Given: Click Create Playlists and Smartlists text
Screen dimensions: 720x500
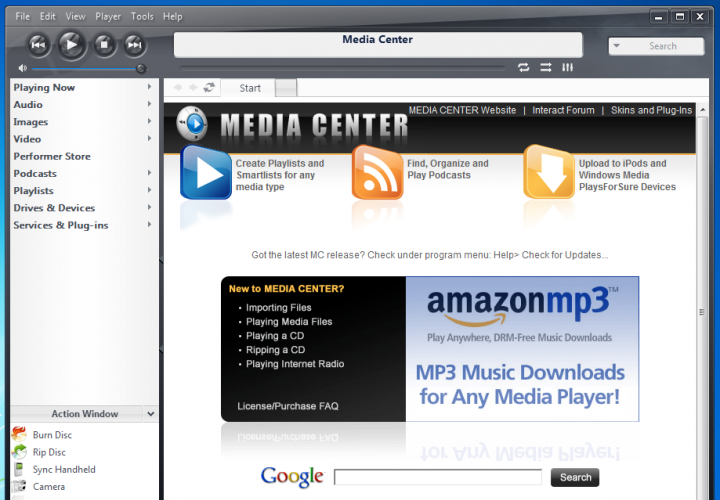Looking at the screenshot, I should [280, 175].
